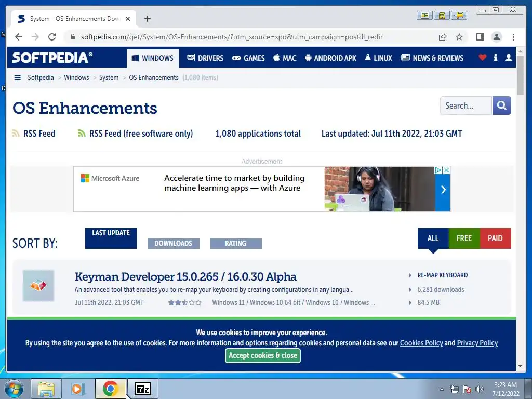This screenshot has height=399, width=532.
Task: Click the taskbar clock showing 3:23 AM
Action: 506,389
